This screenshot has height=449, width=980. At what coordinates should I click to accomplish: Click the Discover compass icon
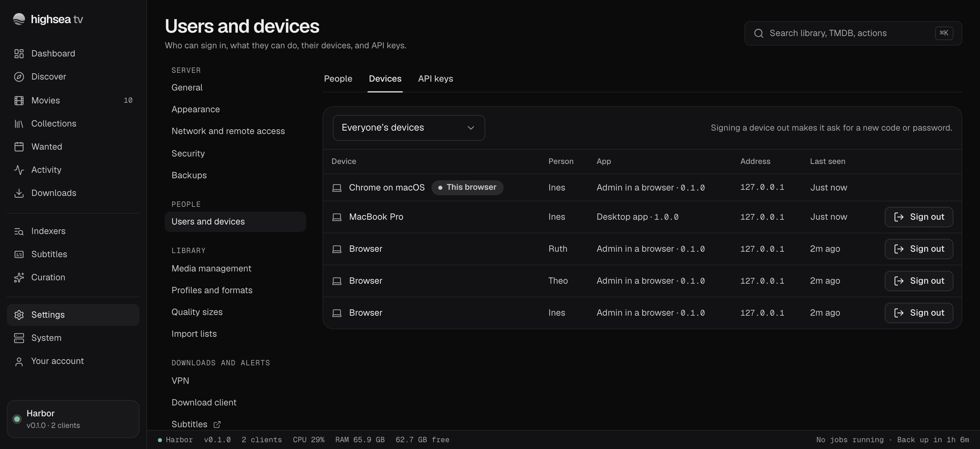coord(19,77)
